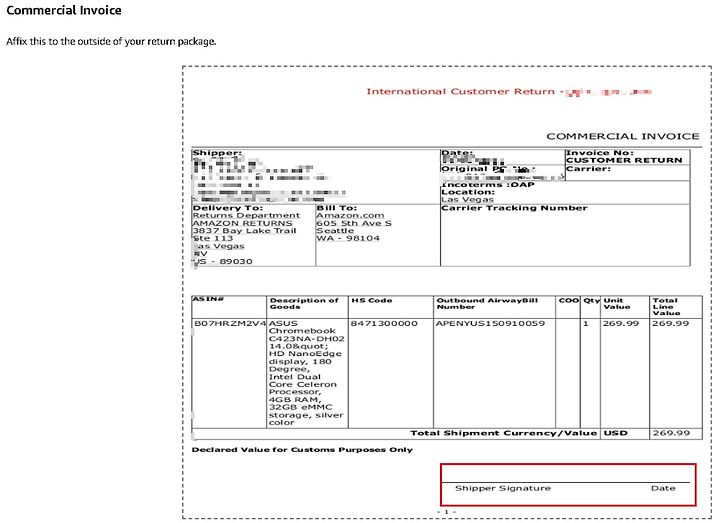
Task: Click the 'Carrier:' field label
Action: pyautogui.click(x=589, y=169)
